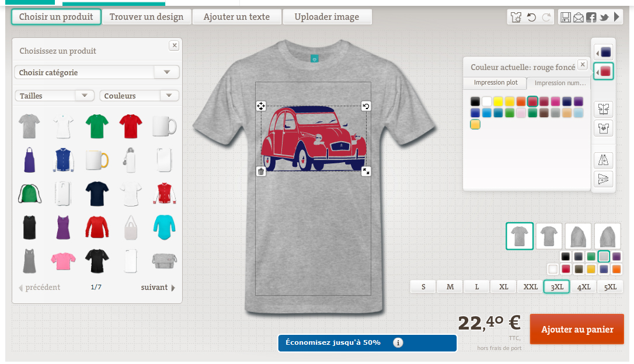The width and height of the screenshot is (634, 364).
Task: Select size 4XL
Action: [x=583, y=287]
